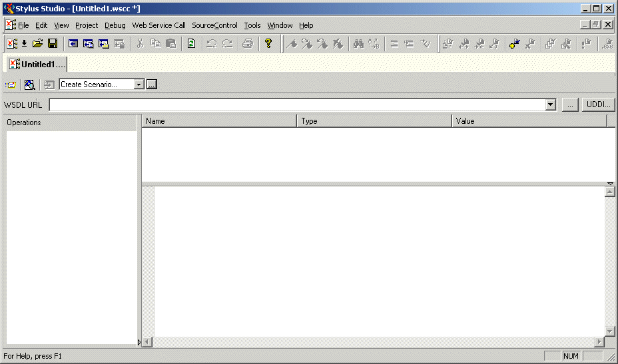Click the browse ellipsis button beside WSDL URL
The height and width of the screenshot is (364, 618).
[570, 105]
